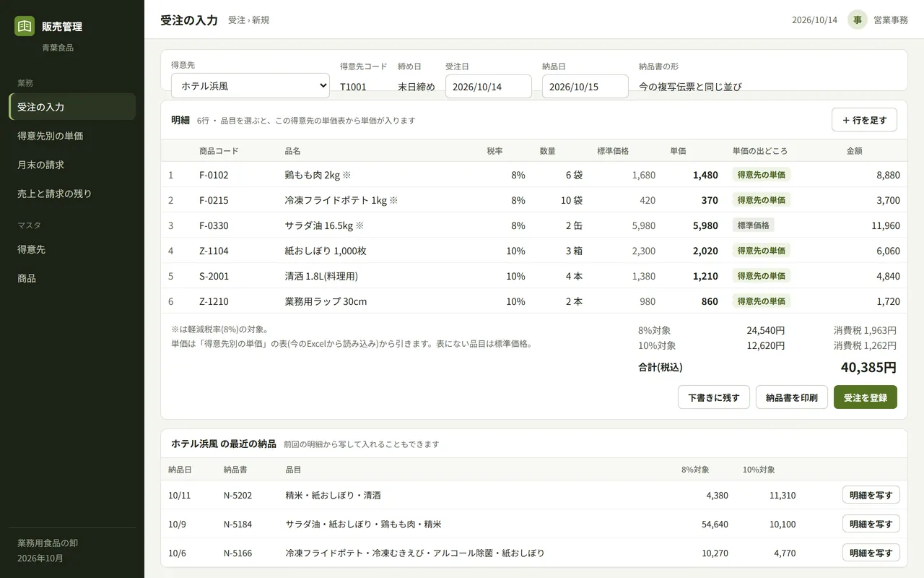This screenshot has width=924, height=578.
Task: Click the 販売管理 app logo icon
Action: point(25,26)
